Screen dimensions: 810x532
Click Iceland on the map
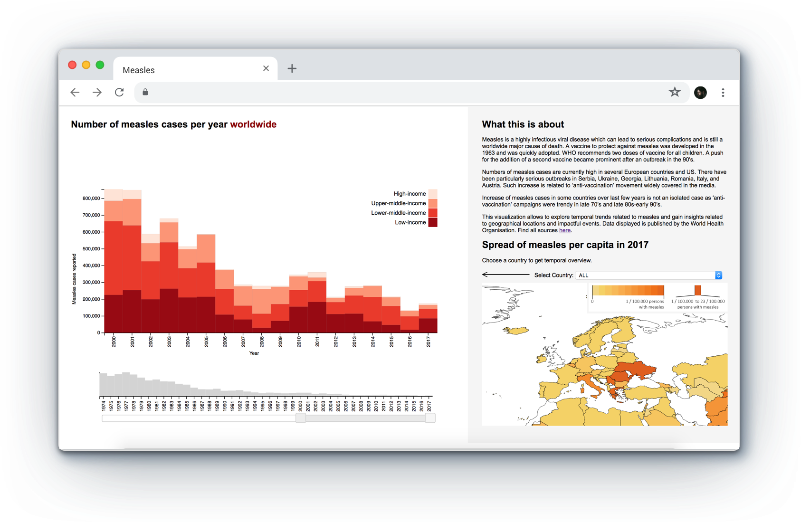click(x=517, y=330)
